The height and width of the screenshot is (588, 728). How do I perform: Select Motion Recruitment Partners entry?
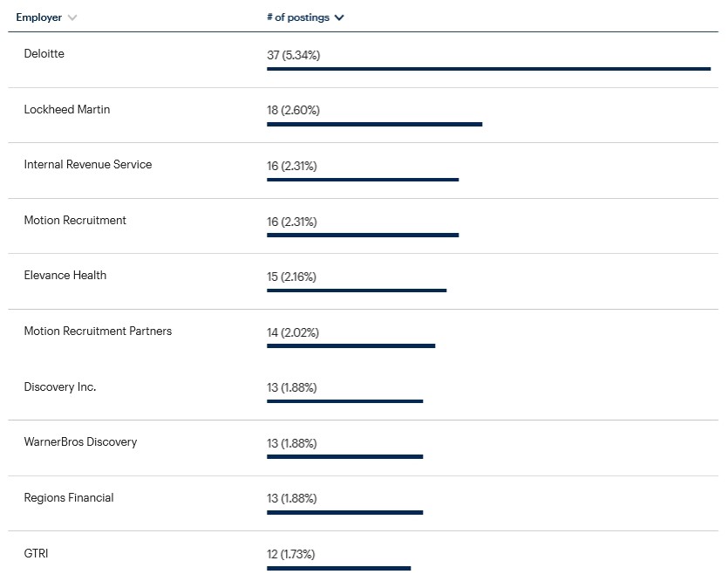[x=98, y=331]
